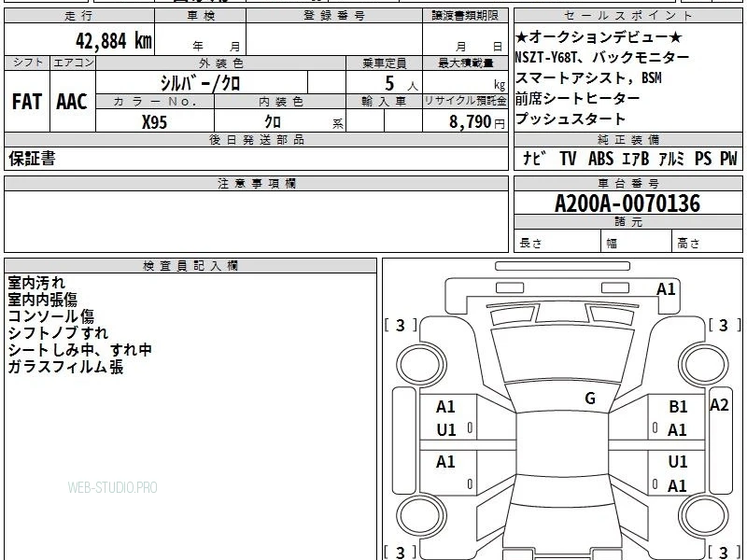The image size is (747, 560).
Task: Select the アルミ equipment item
Action: 671,158
